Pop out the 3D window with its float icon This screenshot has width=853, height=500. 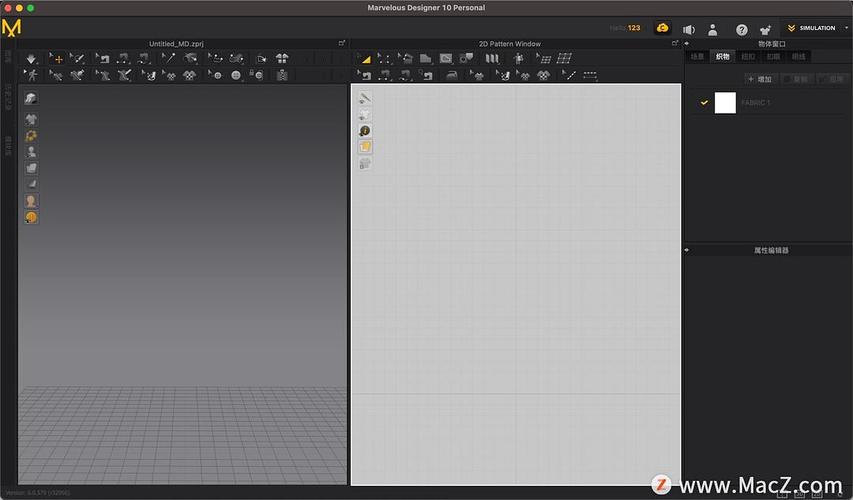[342, 43]
